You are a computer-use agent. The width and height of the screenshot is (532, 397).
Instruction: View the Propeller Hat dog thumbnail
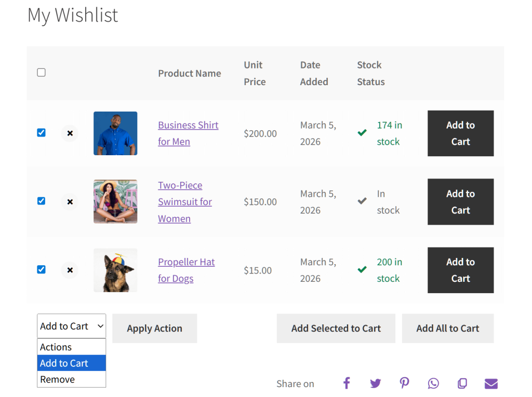pyautogui.click(x=115, y=270)
